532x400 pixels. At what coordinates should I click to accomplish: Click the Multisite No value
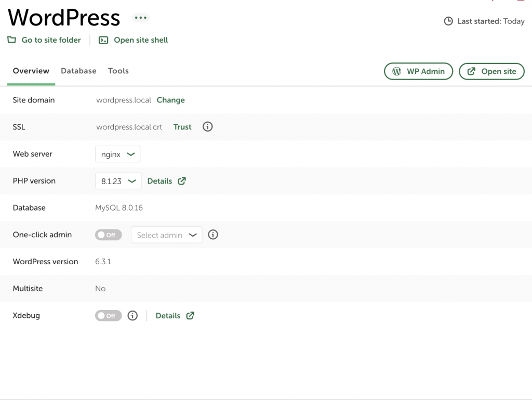point(100,288)
